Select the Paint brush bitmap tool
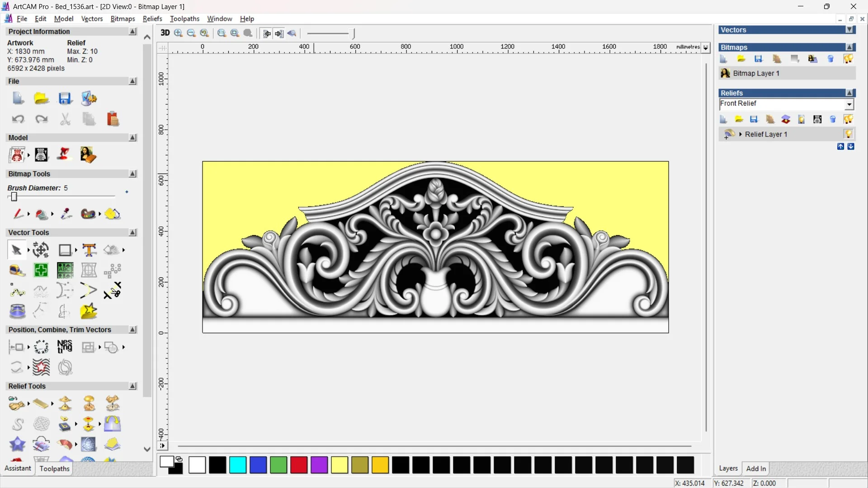 [x=18, y=214]
